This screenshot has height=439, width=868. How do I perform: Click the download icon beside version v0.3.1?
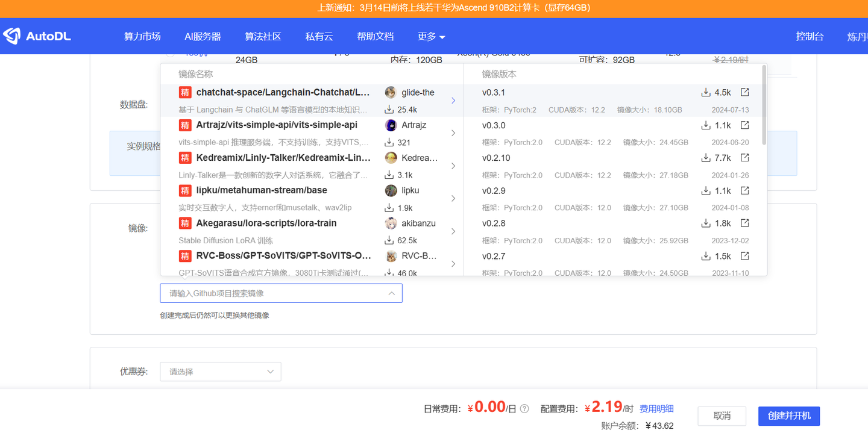705,92
